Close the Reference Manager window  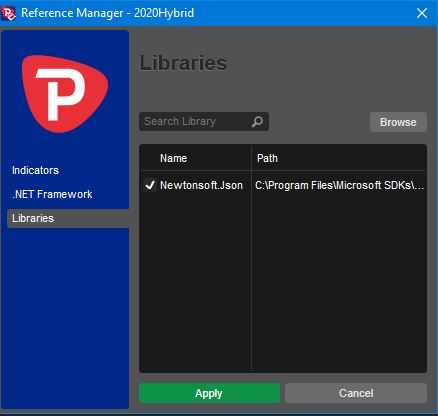pyautogui.click(x=422, y=13)
